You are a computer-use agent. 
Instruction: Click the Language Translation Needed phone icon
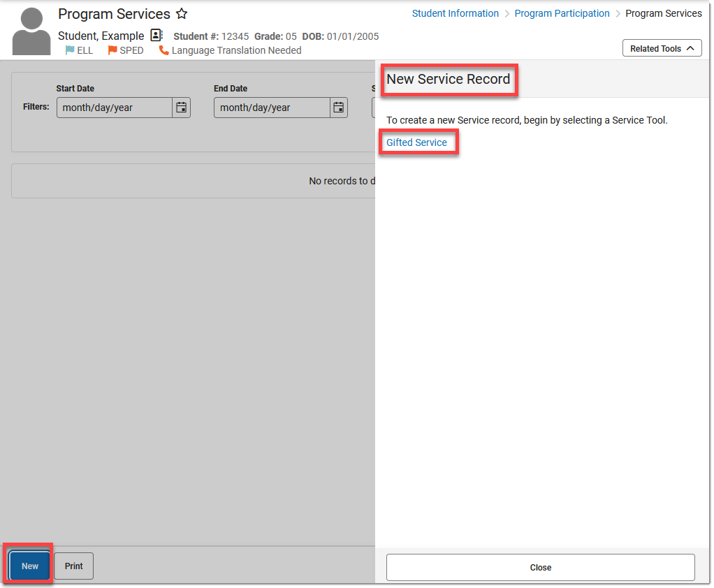coord(163,50)
